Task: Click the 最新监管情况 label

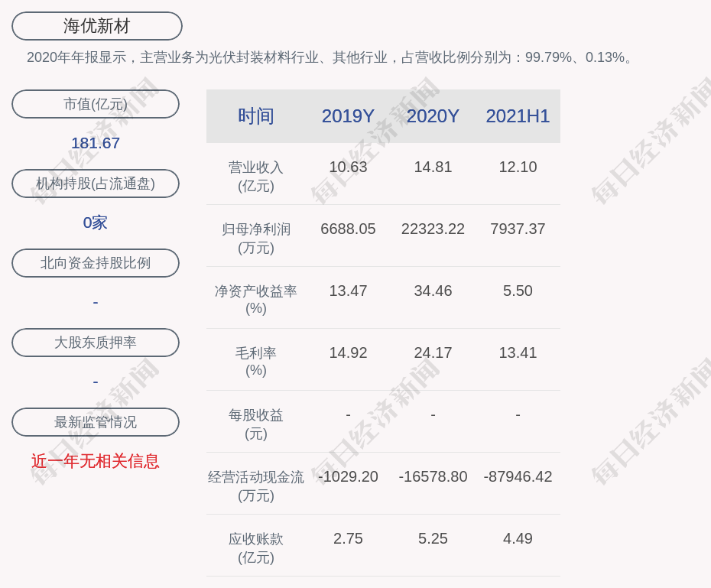Action: (x=96, y=422)
